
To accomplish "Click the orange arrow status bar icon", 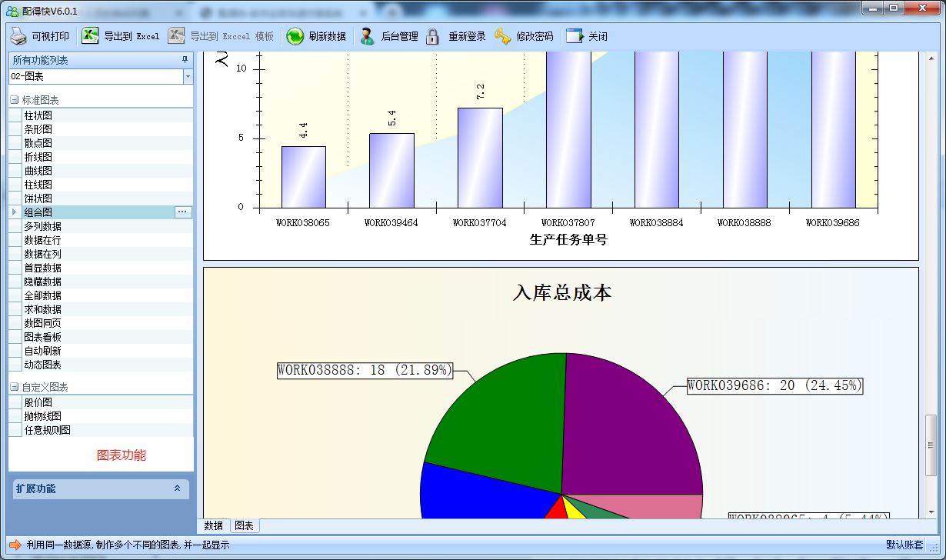I will click(x=15, y=545).
